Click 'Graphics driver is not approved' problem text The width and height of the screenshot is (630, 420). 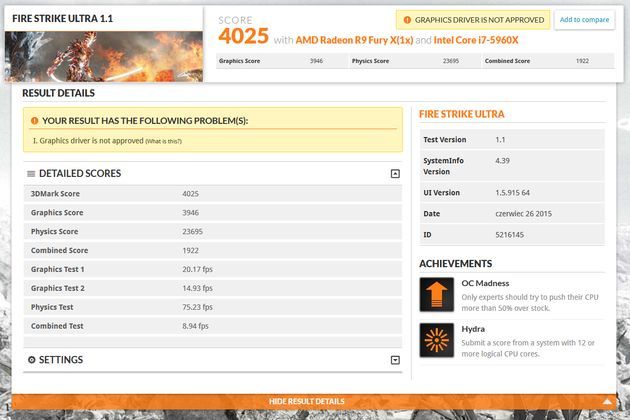pyautogui.click(x=91, y=141)
